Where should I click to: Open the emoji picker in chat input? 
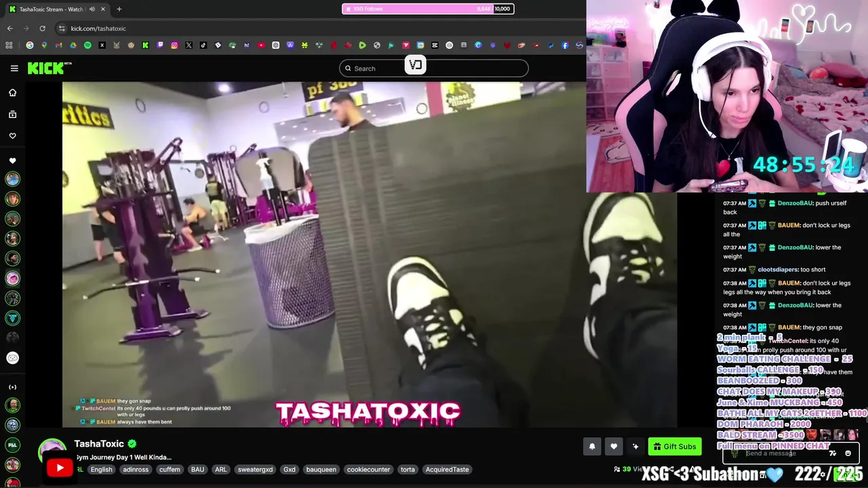coord(848,453)
